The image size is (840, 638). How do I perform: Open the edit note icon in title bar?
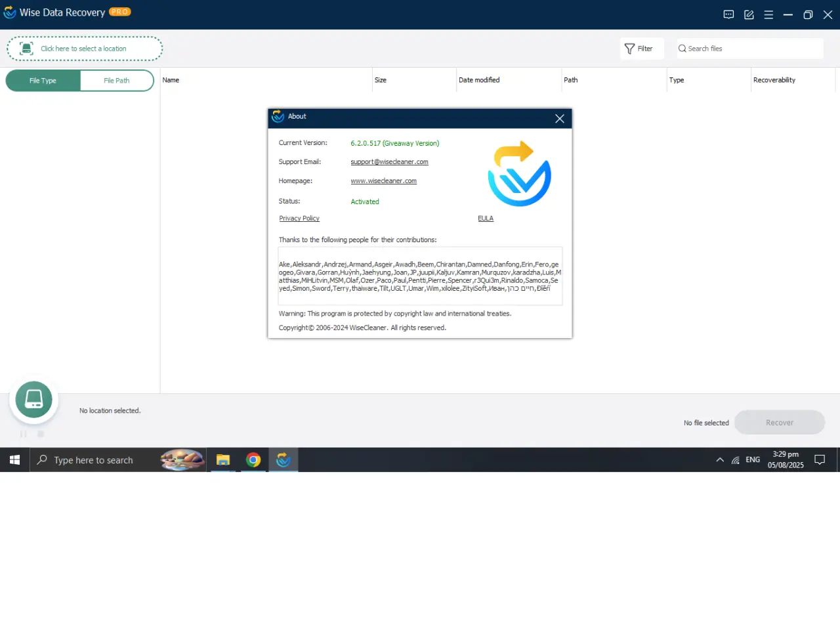click(x=749, y=14)
